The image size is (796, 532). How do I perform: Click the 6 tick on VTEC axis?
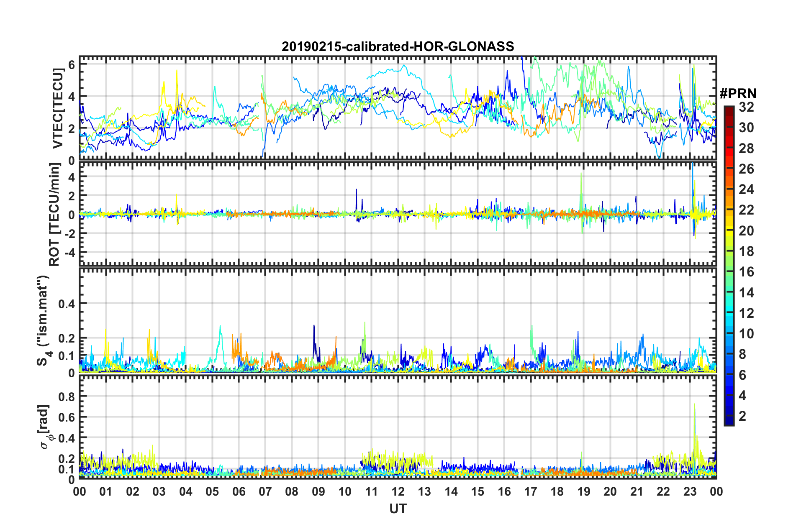(x=72, y=64)
